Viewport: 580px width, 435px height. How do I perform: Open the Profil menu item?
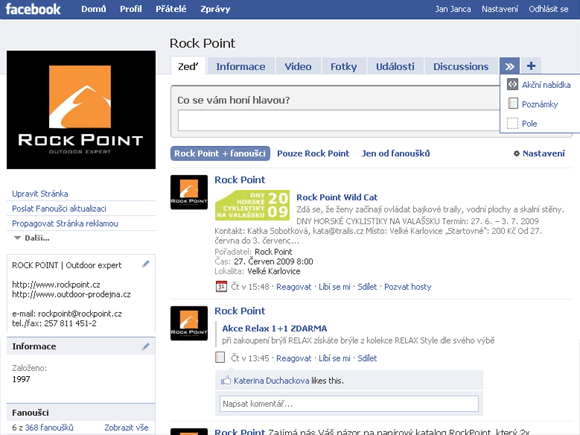click(x=131, y=9)
